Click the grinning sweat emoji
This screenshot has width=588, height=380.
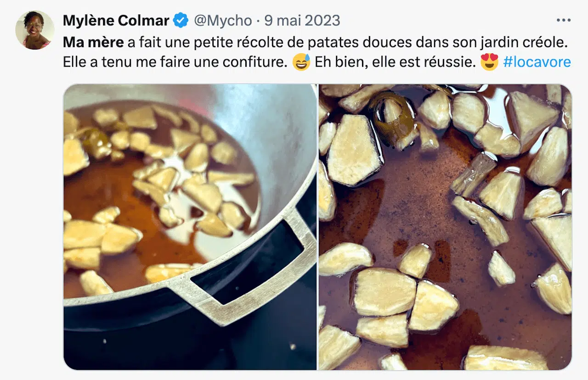(301, 62)
